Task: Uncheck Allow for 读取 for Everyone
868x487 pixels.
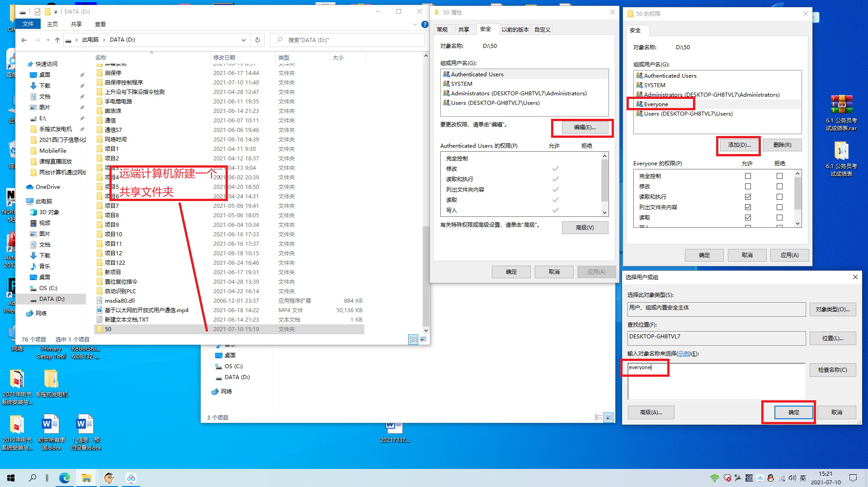Action: [748, 218]
